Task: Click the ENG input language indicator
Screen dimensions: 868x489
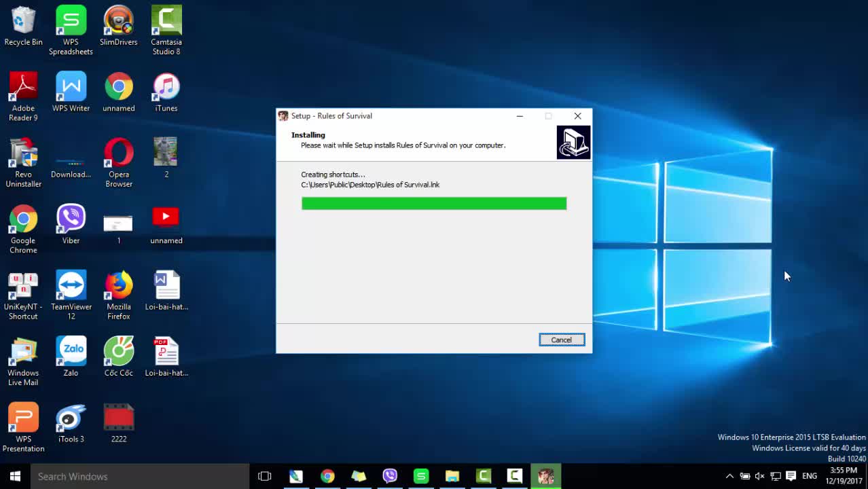Action: pos(810,476)
